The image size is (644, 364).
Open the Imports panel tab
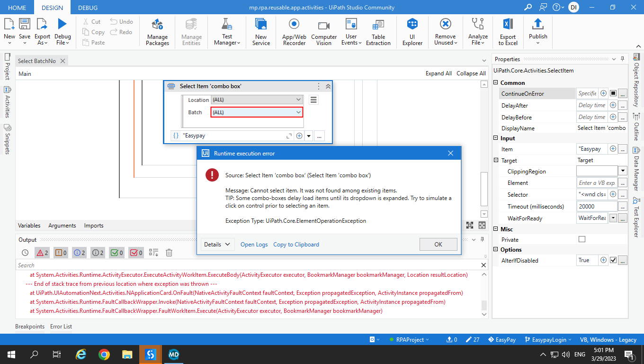click(x=94, y=226)
